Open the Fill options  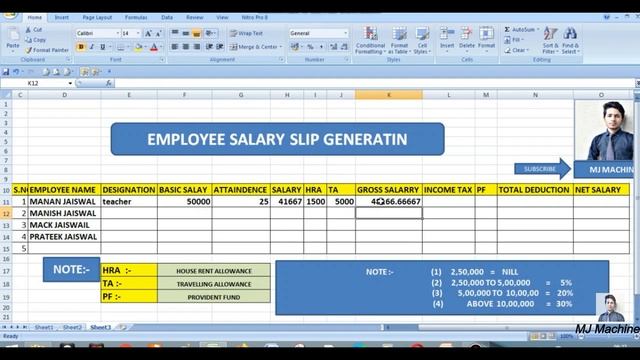[x=515, y=40]
